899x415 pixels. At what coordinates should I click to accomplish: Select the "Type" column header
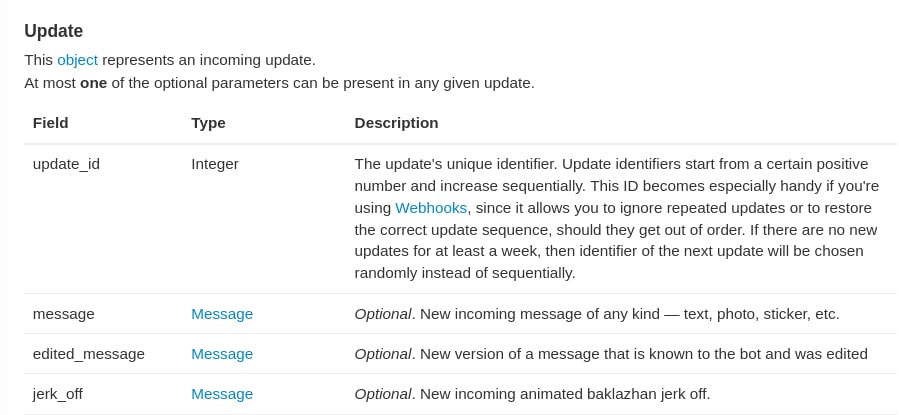(x=208, y=123)
